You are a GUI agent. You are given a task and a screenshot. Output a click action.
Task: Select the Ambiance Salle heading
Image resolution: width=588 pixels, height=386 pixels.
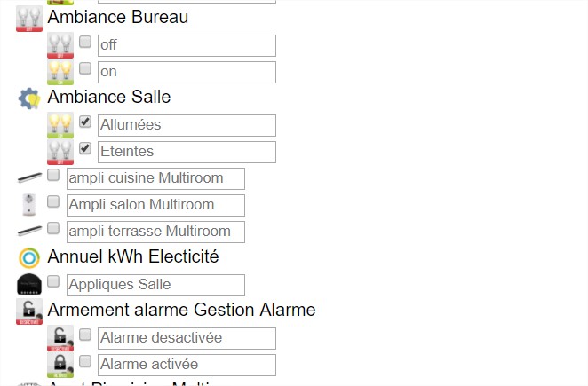(x=109, y=97)
